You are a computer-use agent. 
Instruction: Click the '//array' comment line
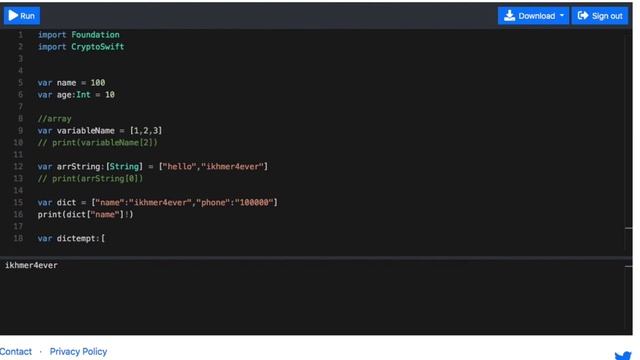coord(54,119)
